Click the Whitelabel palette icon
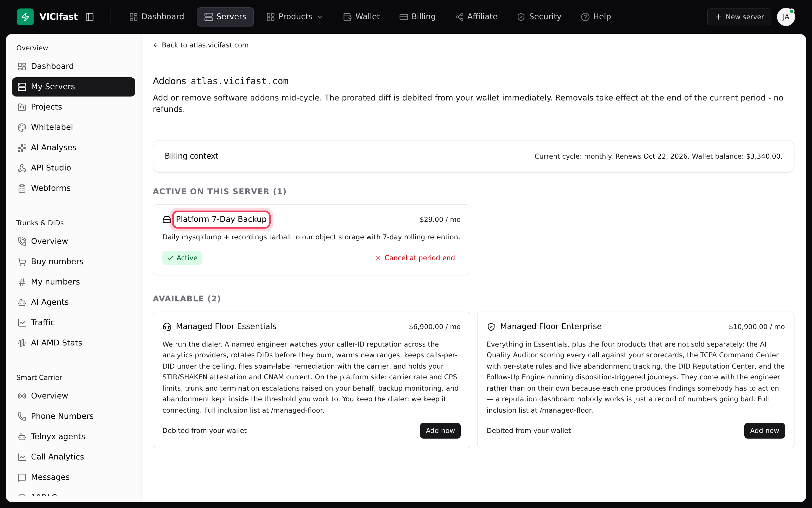This screenshot has width=812, height=508. point(22,127)
